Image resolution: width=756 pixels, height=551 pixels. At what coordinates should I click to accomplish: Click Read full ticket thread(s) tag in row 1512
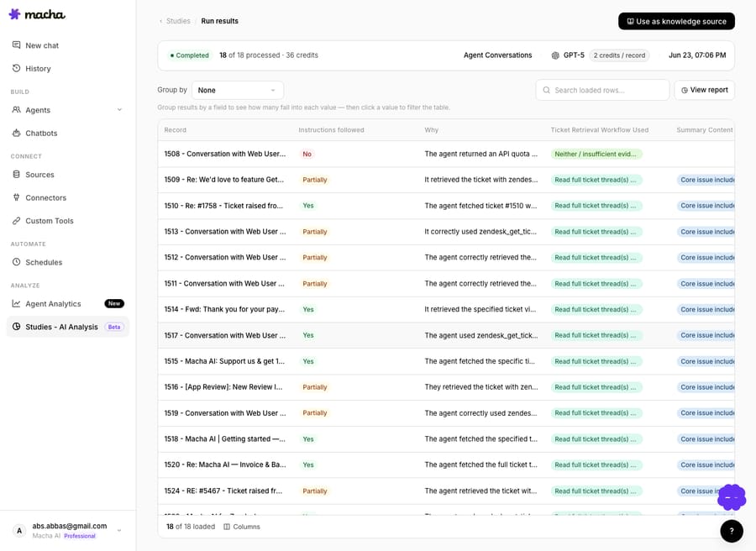point(596,258)
